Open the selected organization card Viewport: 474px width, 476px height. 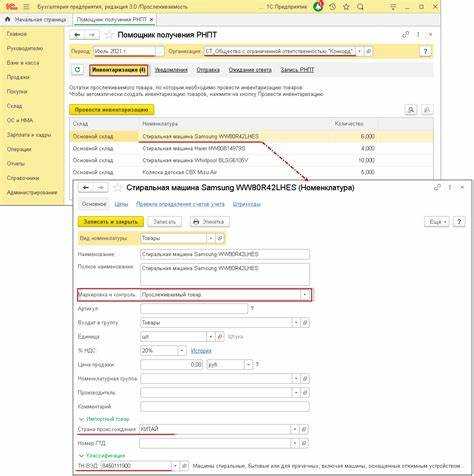pos(368,51)
